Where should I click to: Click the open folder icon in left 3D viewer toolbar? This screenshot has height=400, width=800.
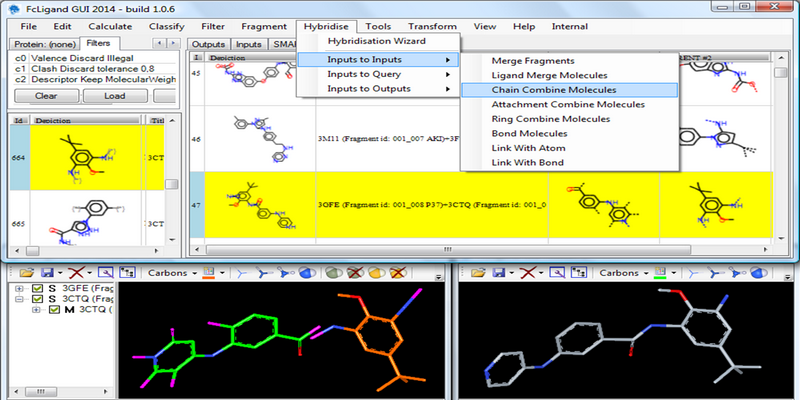(x=27, y=272)
